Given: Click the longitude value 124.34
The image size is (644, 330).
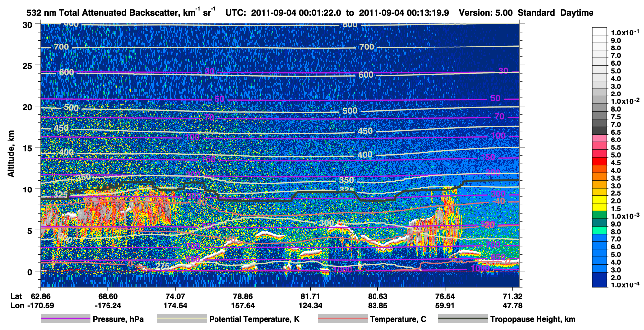Looking at the screenshot, I should [310, 305].
